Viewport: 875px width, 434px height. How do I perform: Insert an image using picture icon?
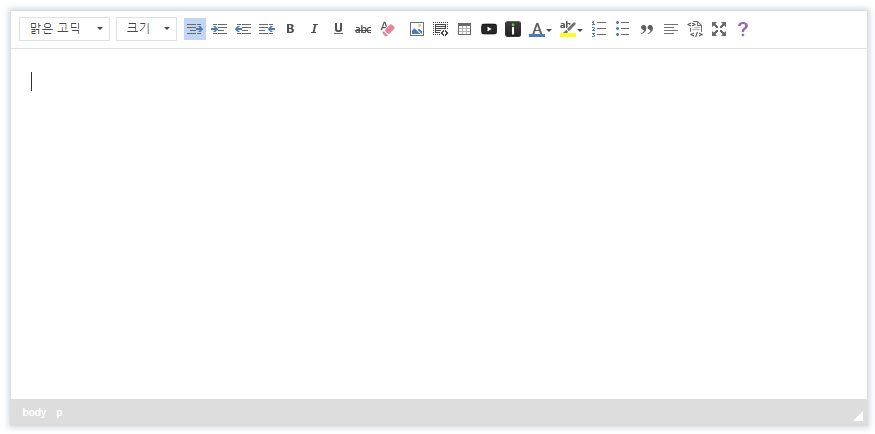click(x=417, y=29)
